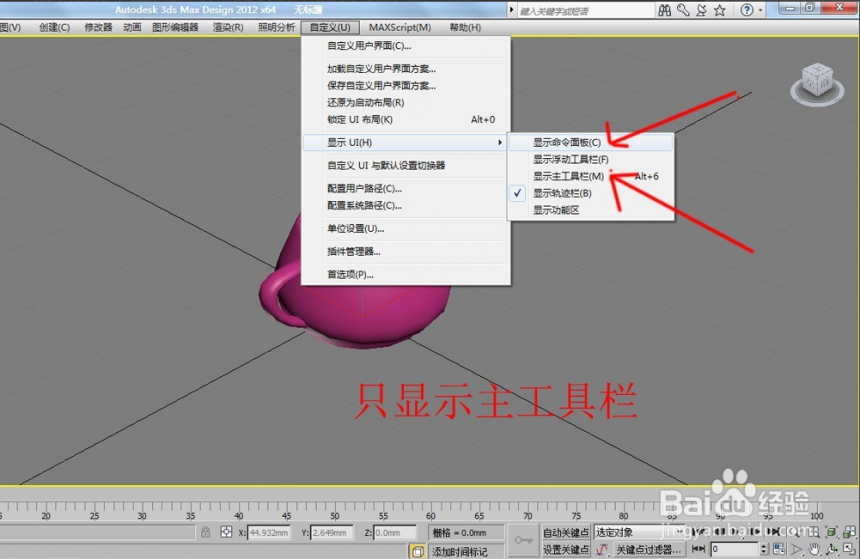This screenshot has height=559, width=860.
Task: Click the frame number spinner arrows
Action: pyautogui.click(x=764, y=549)
